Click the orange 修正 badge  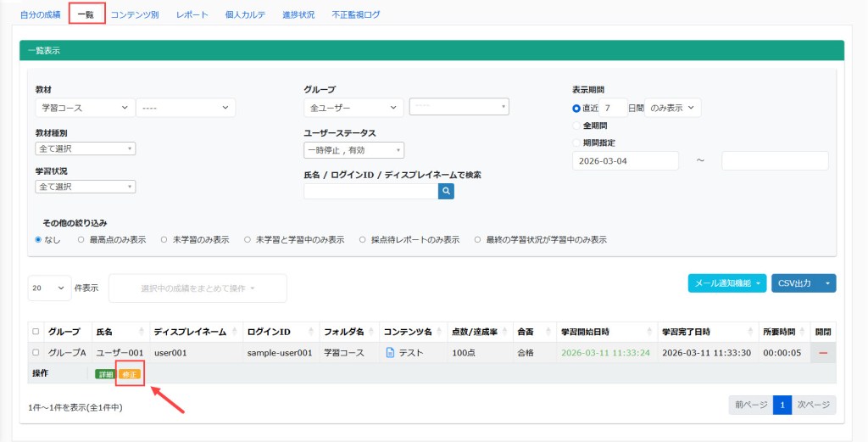click(x=130, y=374)
